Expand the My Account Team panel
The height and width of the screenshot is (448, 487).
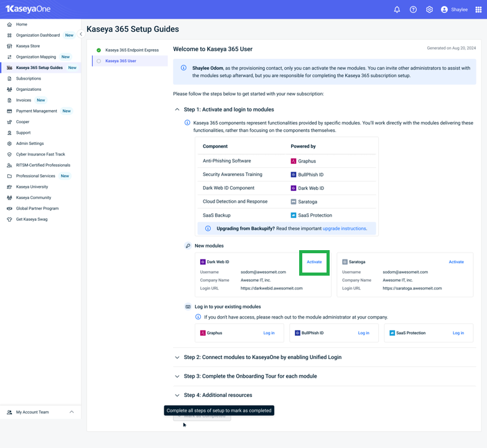click(72, 412)
